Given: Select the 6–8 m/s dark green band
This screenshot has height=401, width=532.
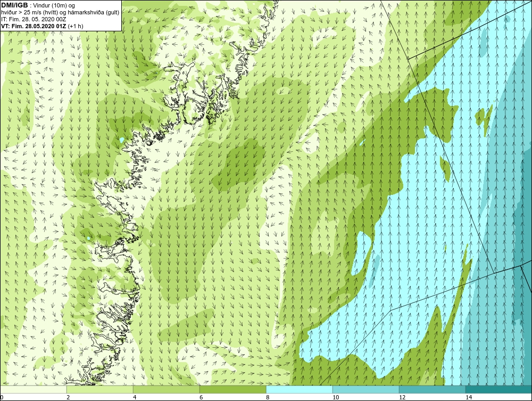Looking at the screenshot, I should point(233,389).
